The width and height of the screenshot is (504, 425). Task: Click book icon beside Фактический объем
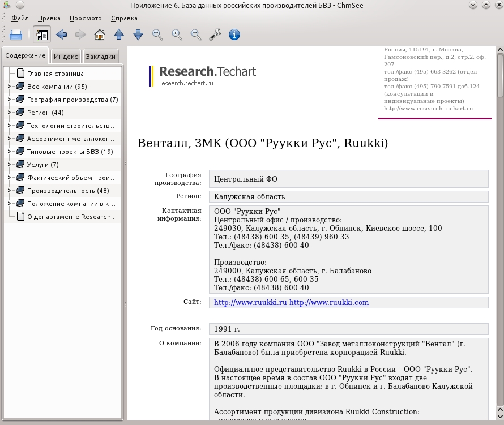point(20,177)
